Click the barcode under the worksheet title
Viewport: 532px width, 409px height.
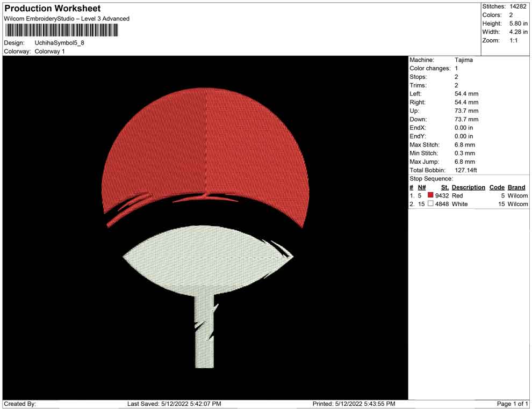click(60, 30)
